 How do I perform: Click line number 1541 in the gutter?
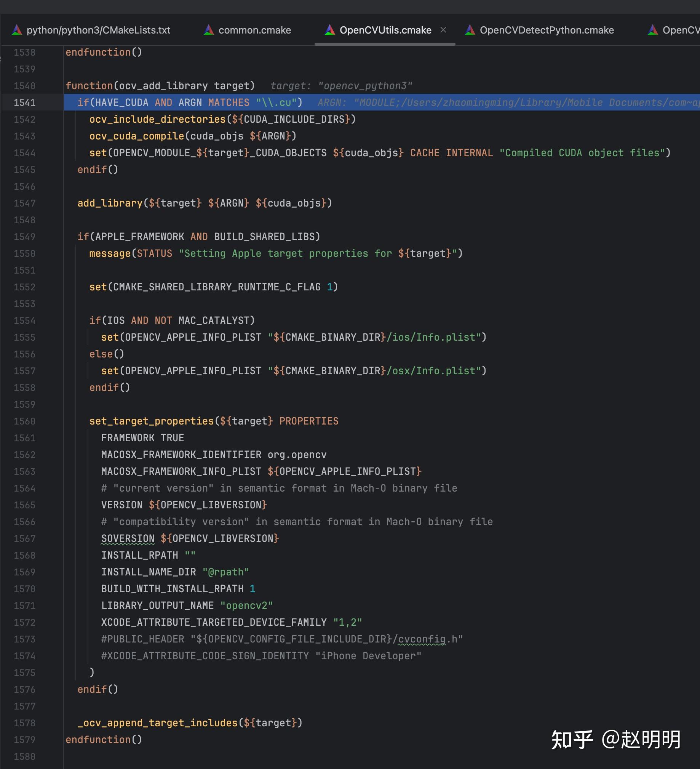coord(25,102)
